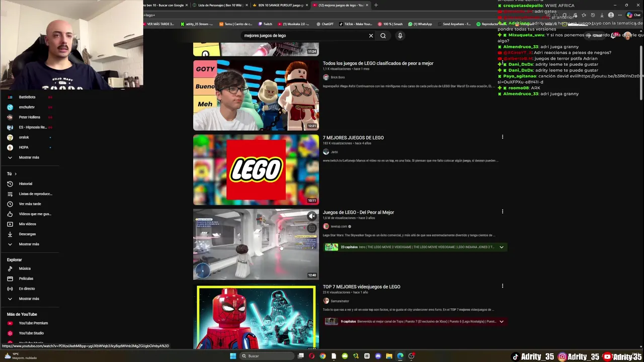Open the Samurainator channel link
This screenshot has width=644, height=362.
(x=340, y=301)
